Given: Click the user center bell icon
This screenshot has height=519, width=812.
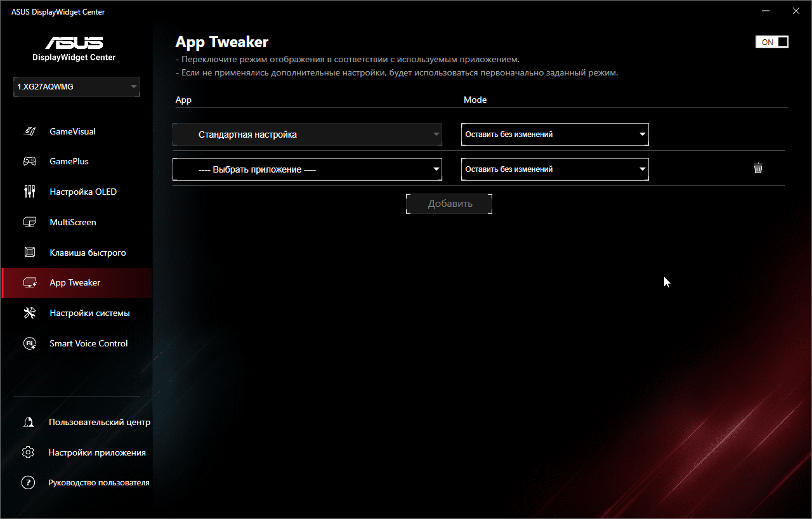Looking at the screenshot, I should [x=28, y=422].
